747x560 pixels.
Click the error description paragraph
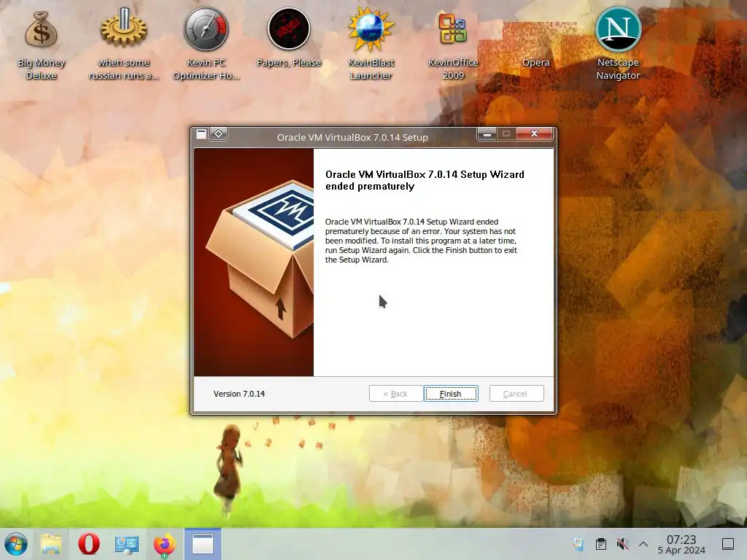pos(421,241)
